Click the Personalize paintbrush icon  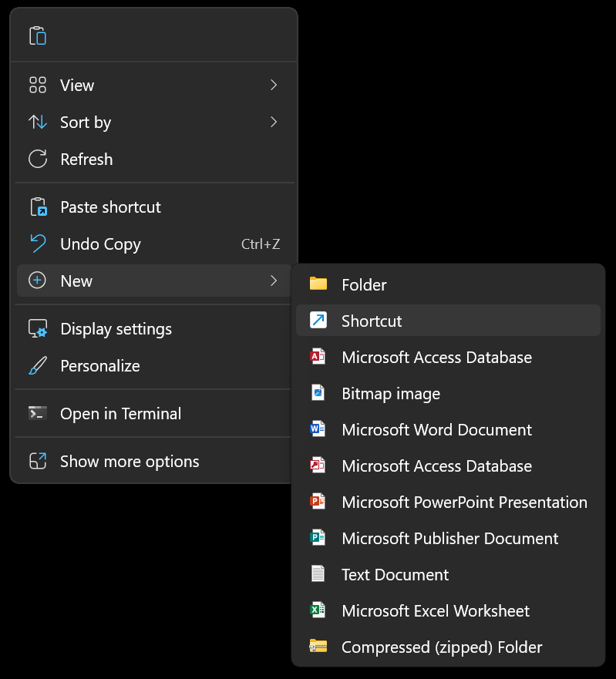click(38, 366)
